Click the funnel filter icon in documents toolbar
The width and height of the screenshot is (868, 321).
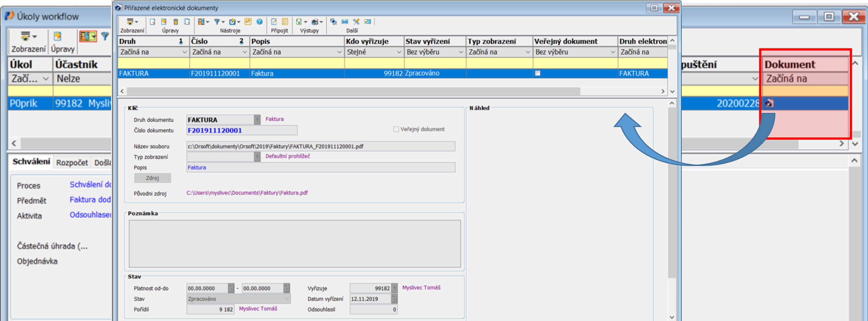click(x=217, y=22)
